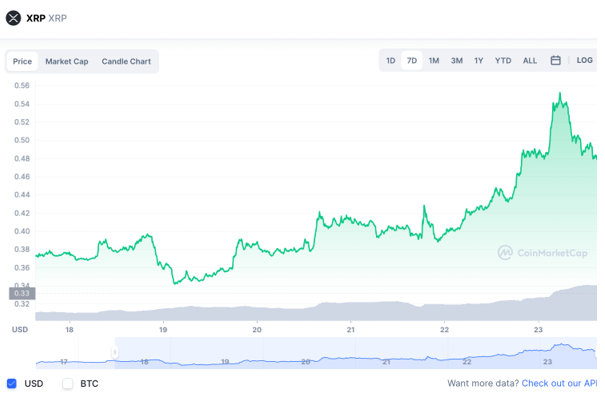
Task: Switch to the Price tab
Action: click(x=22, y=61)
